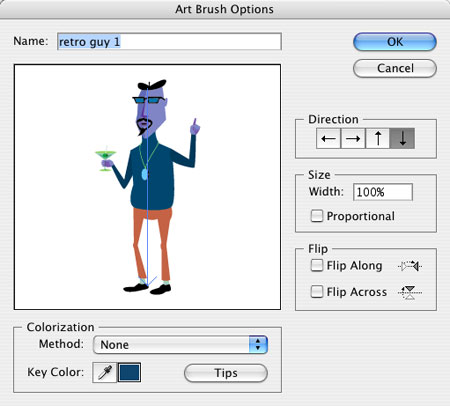
Task: Select the up arrow direction button
Action: (378, 138)
